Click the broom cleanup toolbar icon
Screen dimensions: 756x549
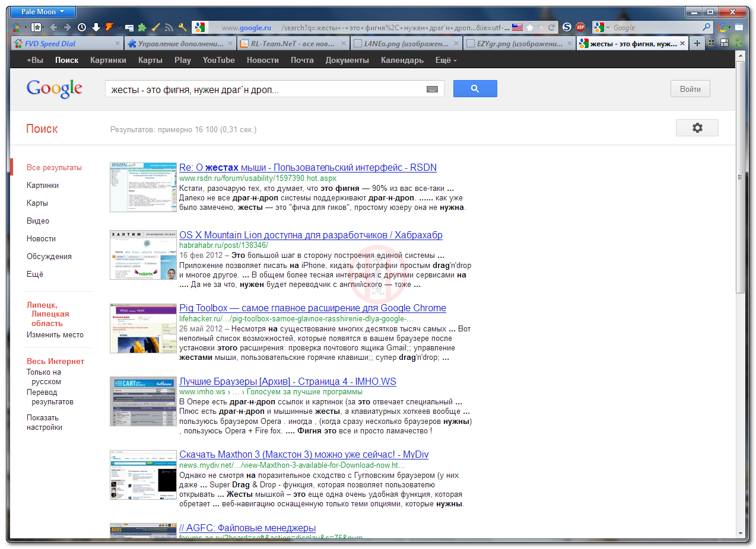(156, 27)
